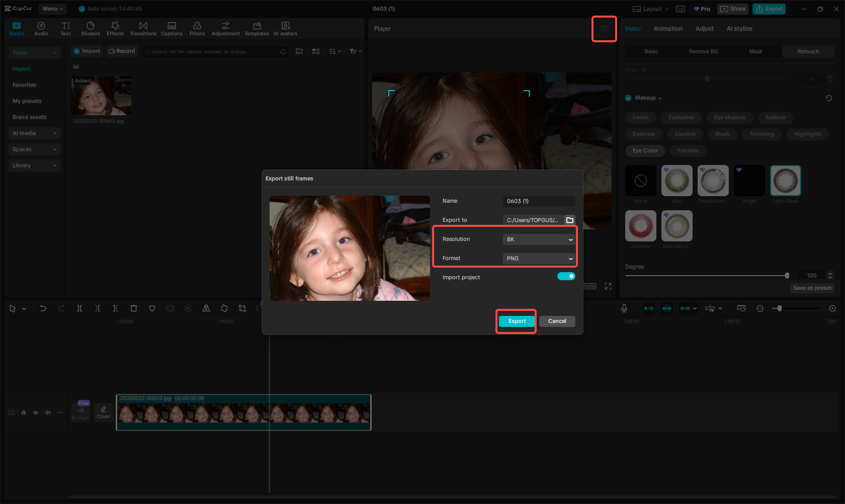Viewport: 845px width, 504px height.
Task: Select the Split tool above the timeline
Action: pyautogui.click(x=79, y=308)
